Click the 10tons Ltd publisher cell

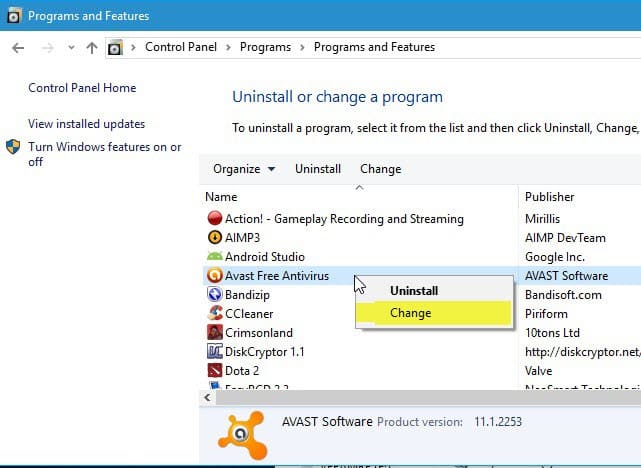coord(552,333)
